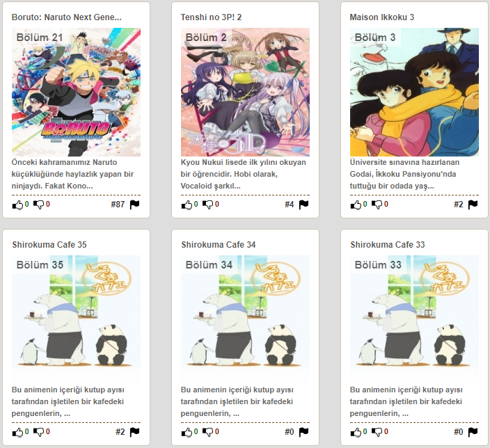The width and height of the screenshot is (490, 448).
Task: Like Maison Ikkoku 3 with thumbs up
Action: point(356,205)
